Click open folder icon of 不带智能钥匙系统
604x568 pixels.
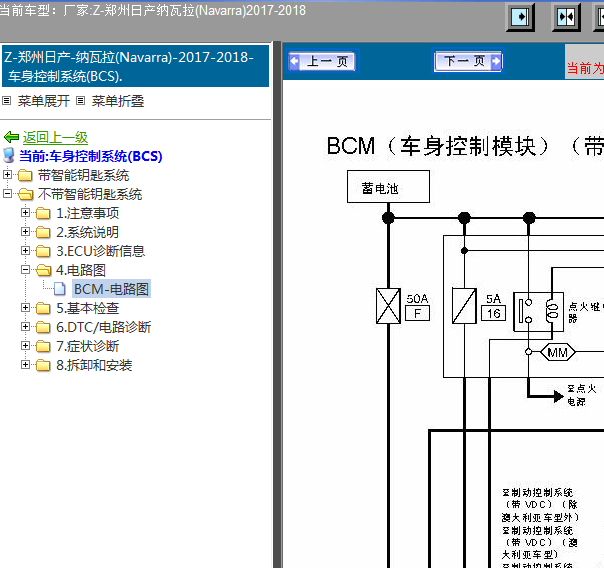tap(25, 194)
